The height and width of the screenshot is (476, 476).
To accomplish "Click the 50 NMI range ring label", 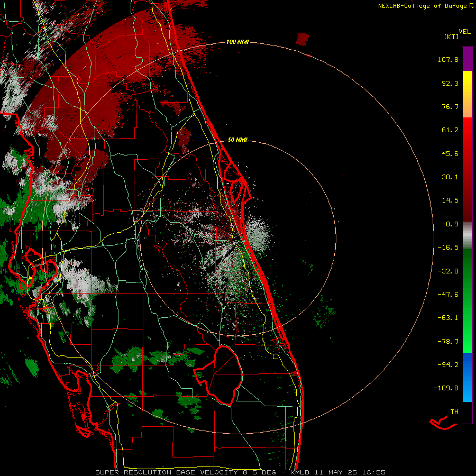I will pos(237,140).
